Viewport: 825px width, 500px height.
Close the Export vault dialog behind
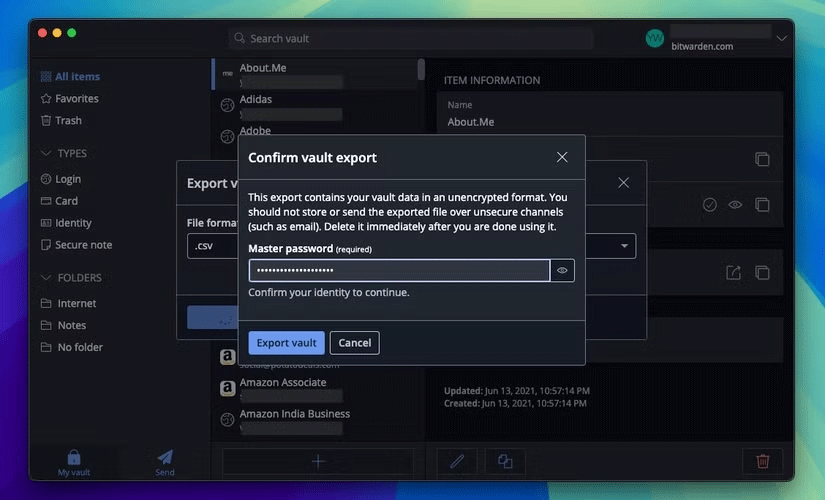(623, 183)
